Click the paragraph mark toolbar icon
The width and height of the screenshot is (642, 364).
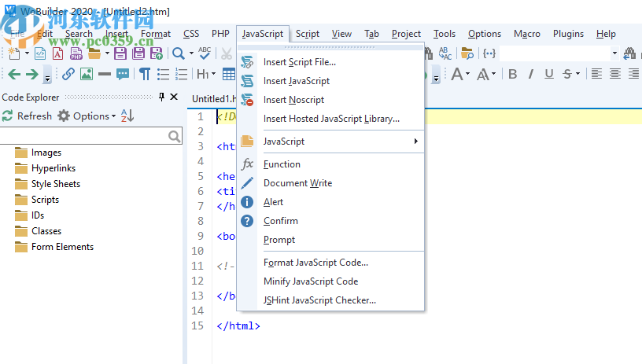(x=145, y=75)
